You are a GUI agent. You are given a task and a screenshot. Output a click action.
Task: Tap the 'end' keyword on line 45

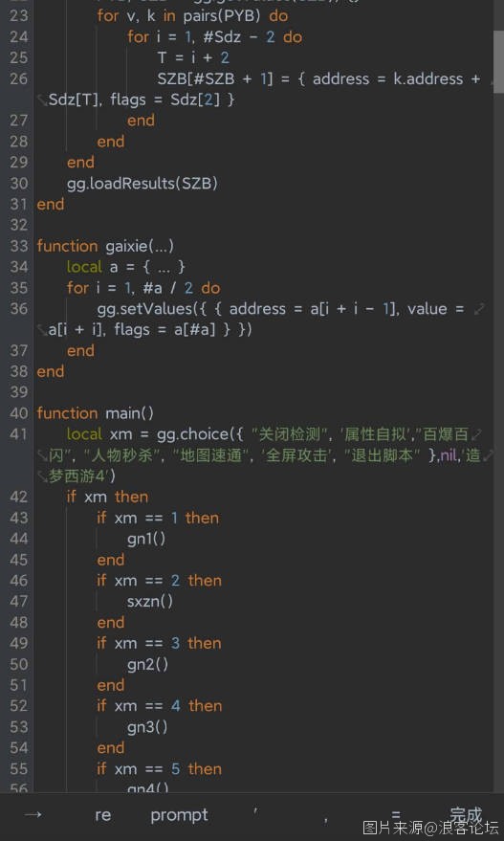tap(110, 560)
